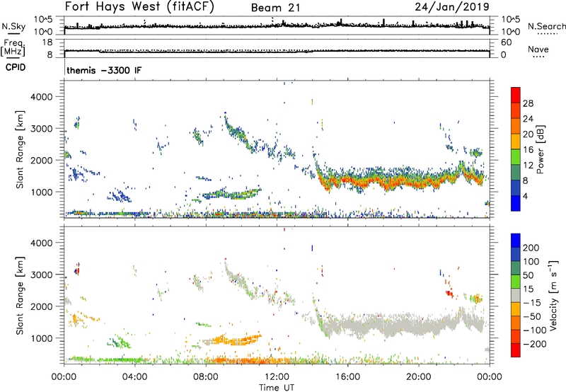Viewport: 566px width, 392px height.
Task: Click the 'themis -3300 IF' CPID text
Action: point(104,70)
